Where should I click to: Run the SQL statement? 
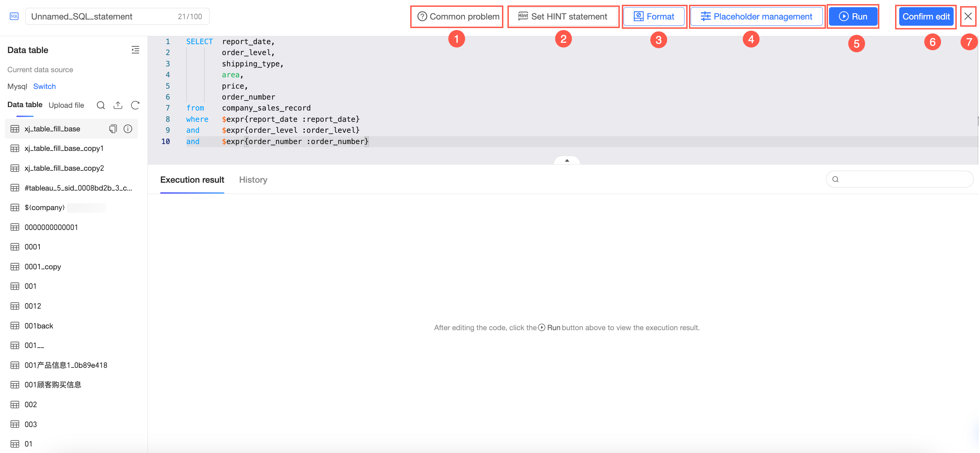[x=853, y=16]
